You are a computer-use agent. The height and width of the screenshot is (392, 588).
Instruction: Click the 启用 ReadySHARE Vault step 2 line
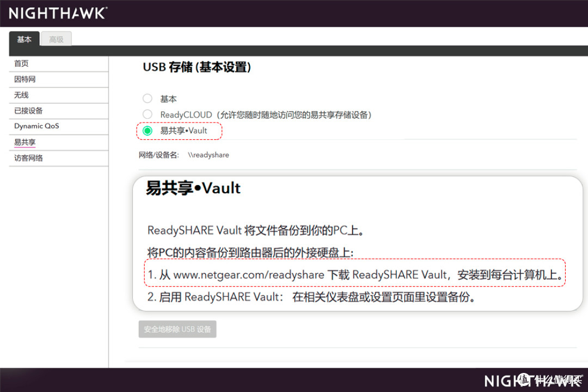[311, 297]
